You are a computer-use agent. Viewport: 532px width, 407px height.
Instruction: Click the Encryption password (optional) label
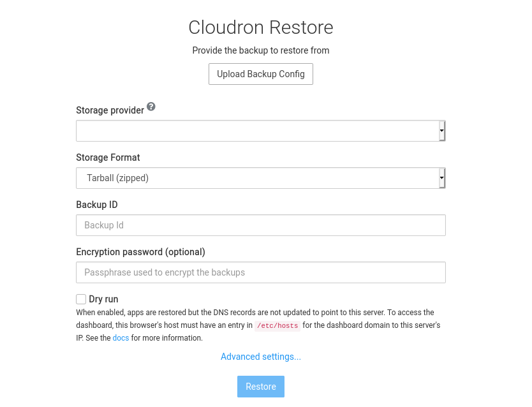140,252
